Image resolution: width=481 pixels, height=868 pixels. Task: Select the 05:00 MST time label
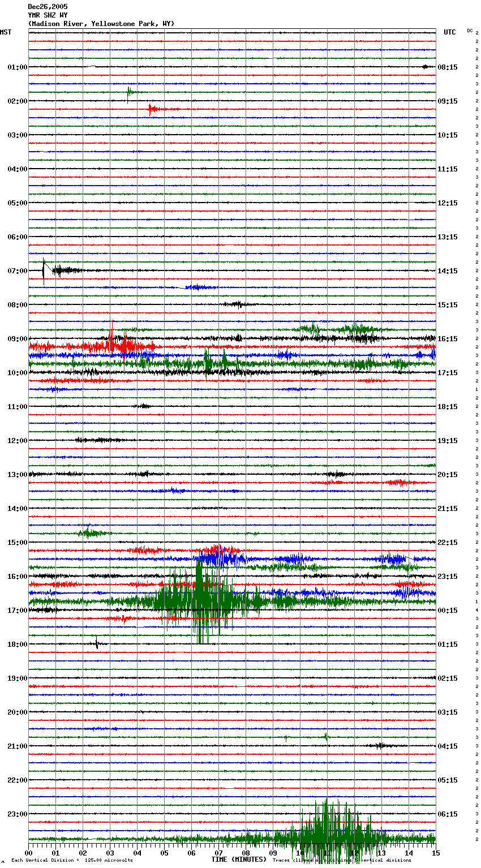point(18,203)
